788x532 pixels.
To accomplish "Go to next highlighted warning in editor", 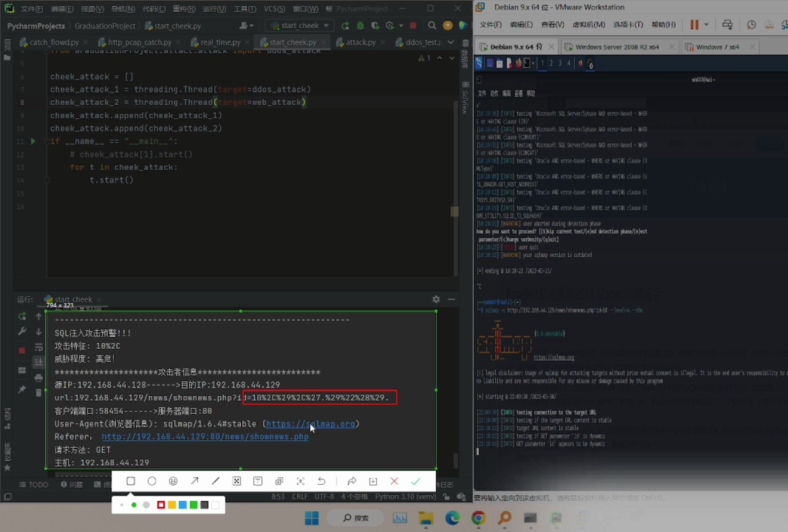I will point(452,58).
